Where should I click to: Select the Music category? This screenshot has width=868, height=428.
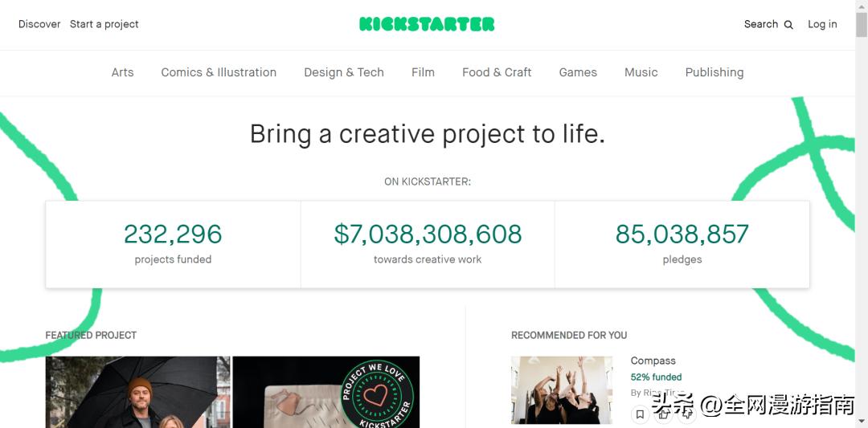pyautogui.click(x=641, y=72)
